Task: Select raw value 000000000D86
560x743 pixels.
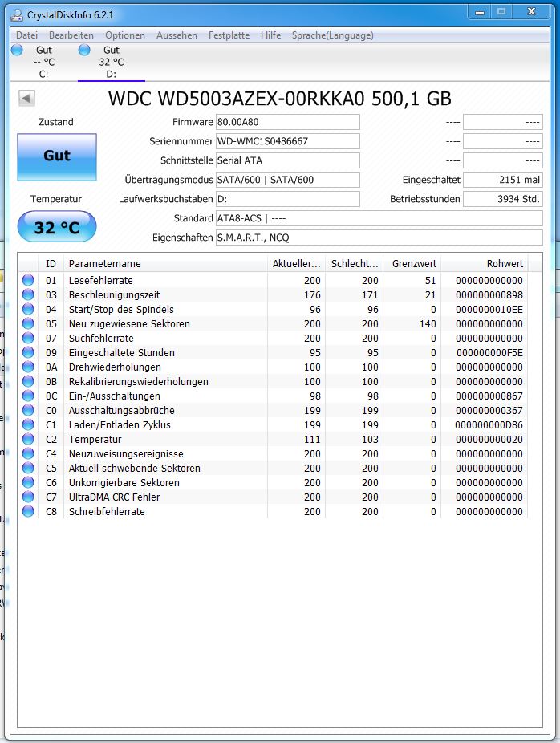Action: [489, 425]
